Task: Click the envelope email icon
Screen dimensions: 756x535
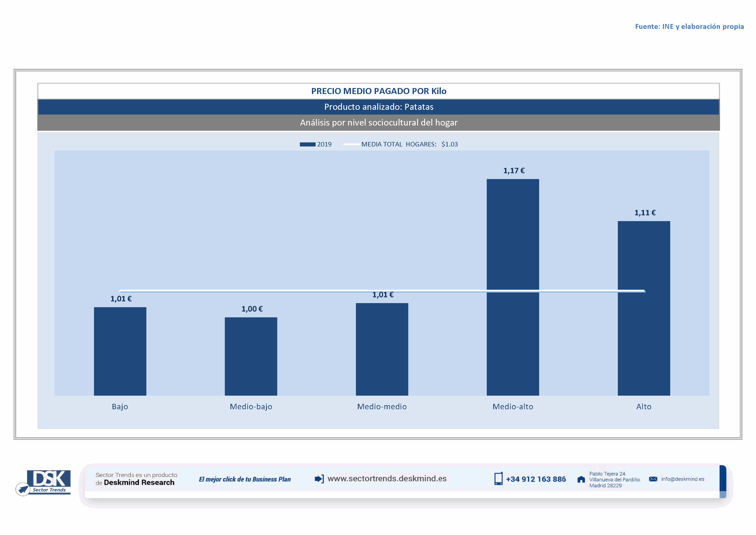Action: coord(653,479)
